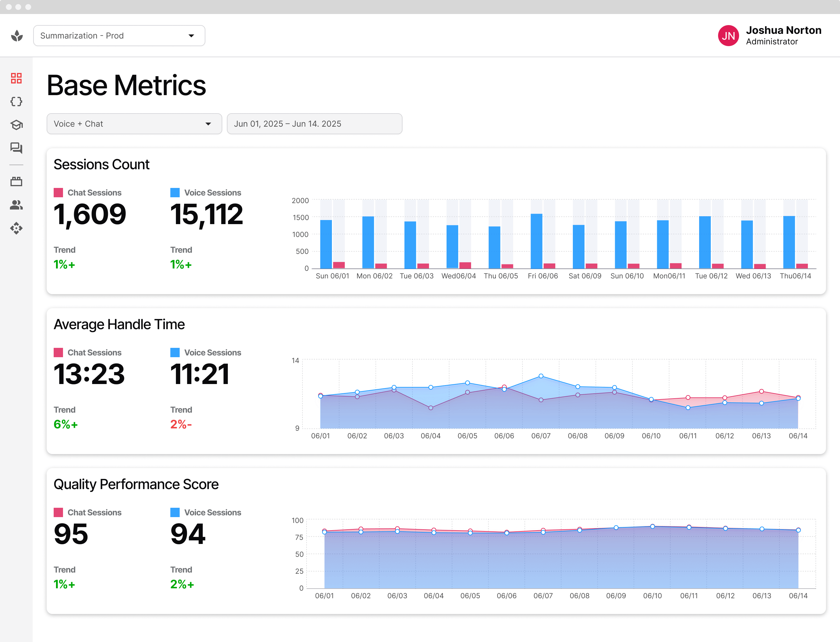Click the diamond integrations sidebar icon
Image resolution: width=840 pixels, height=642 pixels.
tap(16, 228)
